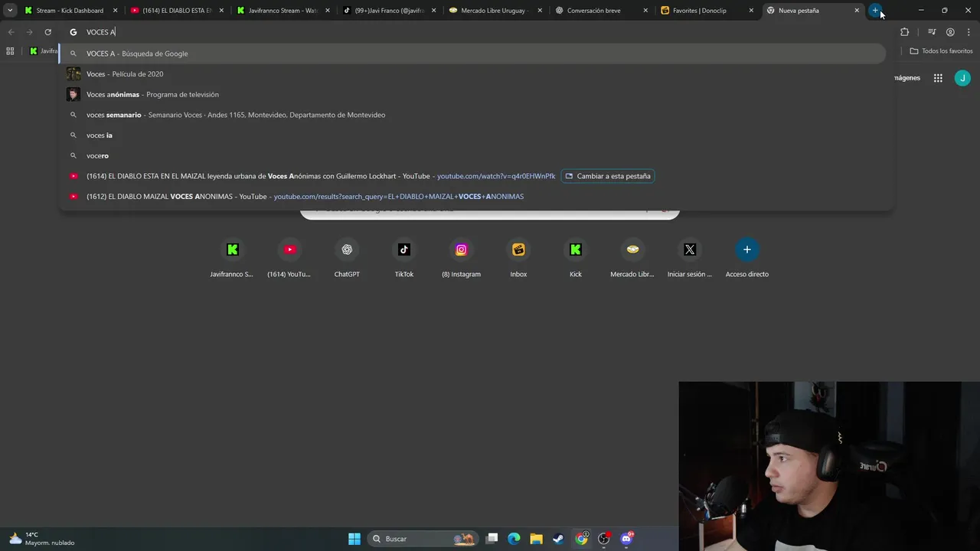This screenshot has width=980, height=551.
Task: Open the ChatGPT shortcut tile
Action: (347, 259)
